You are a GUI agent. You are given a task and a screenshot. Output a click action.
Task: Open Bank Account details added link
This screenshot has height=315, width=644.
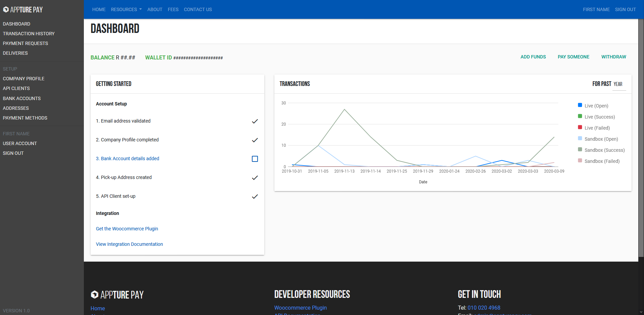point(127,159)
